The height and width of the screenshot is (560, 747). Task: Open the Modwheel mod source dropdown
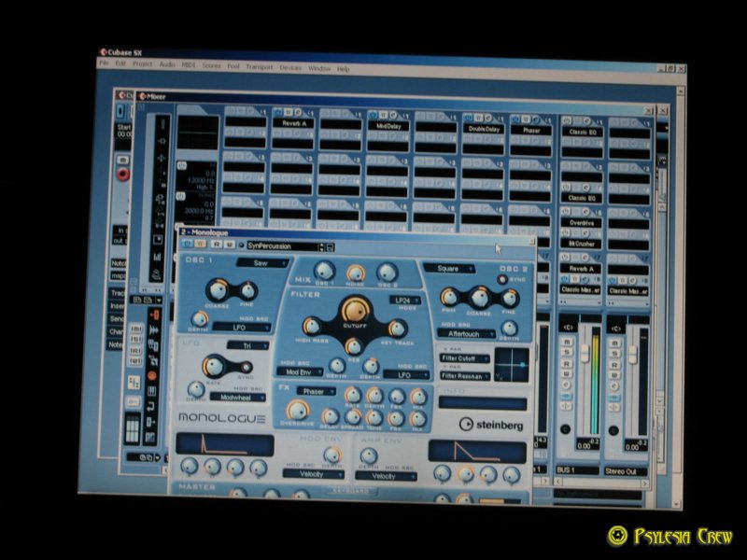coord(238,398)
